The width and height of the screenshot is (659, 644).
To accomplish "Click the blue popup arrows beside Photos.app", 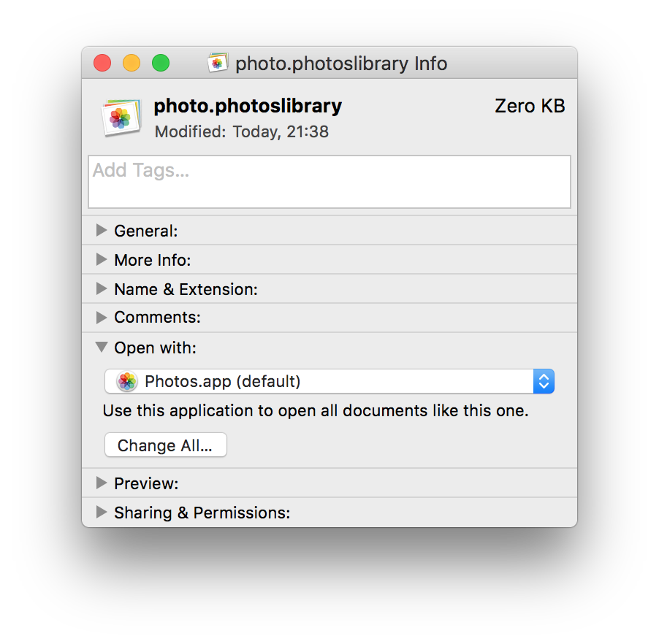I will [x=544, y=381].
